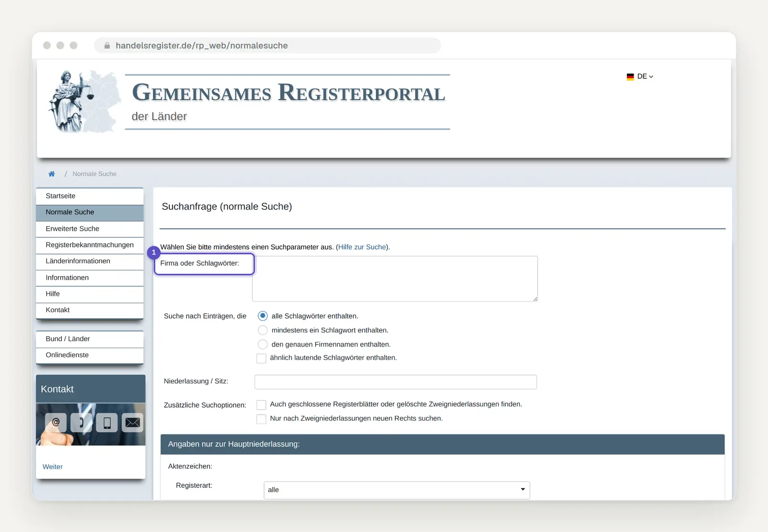Click the Justitia logo image
768x532 pixels.
(x=84, y=101)
